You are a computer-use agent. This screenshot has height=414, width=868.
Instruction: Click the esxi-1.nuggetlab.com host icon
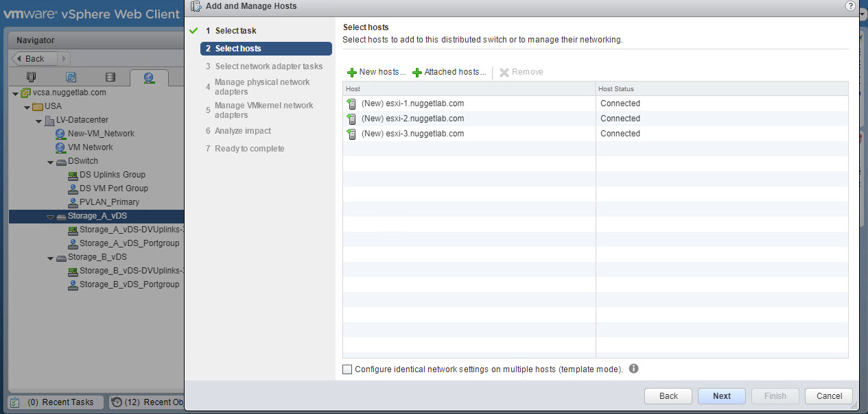(x=351, y=104)
